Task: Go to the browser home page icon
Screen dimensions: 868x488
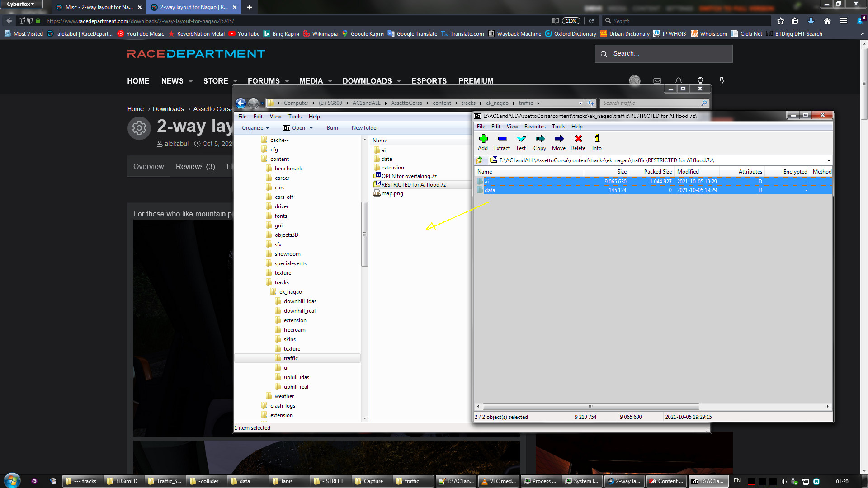Action: 827,21
